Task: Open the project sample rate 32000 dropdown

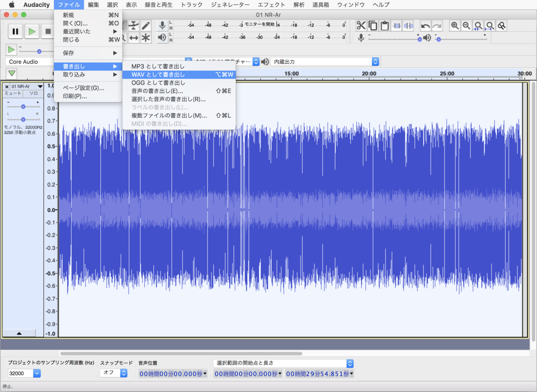Action: pyautogui.click(x=24, y=373)
